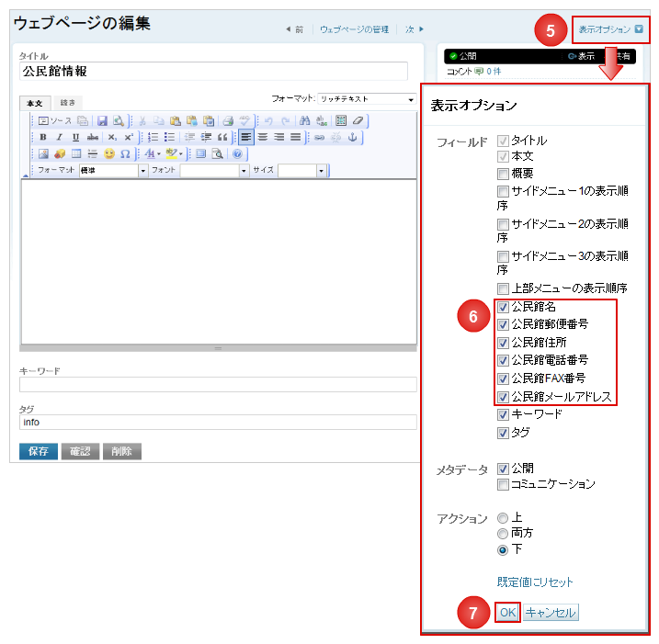Click OK in display options
The width and height of the screenshot is (659, 644).
tap(507, 613)
